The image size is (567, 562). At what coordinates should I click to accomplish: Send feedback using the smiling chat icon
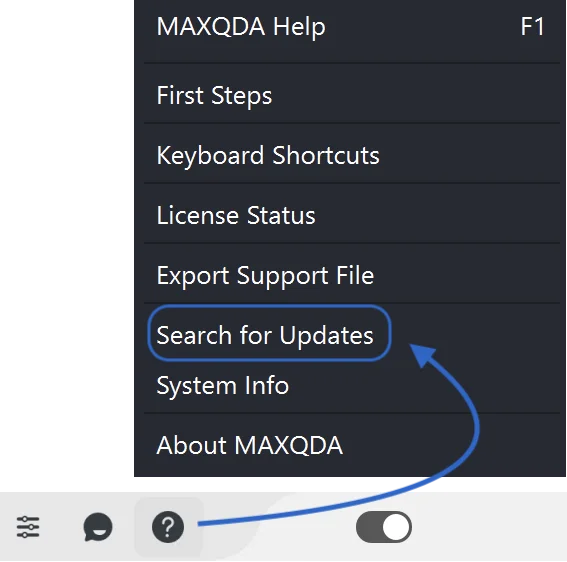pyautogui.click(x=98, y=527)
